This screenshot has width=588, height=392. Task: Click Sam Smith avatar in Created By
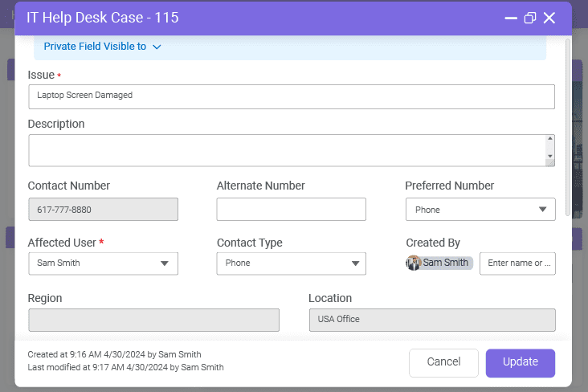coord(414,263)
